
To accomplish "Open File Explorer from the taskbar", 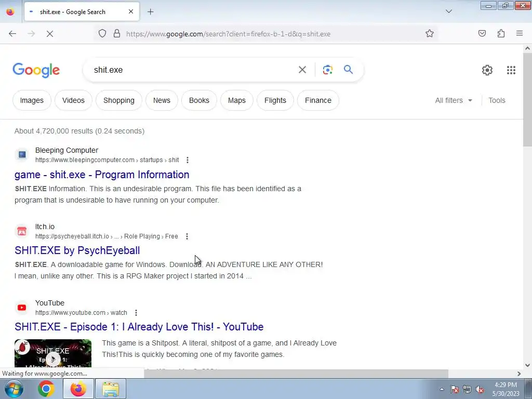I will (111, 389).
